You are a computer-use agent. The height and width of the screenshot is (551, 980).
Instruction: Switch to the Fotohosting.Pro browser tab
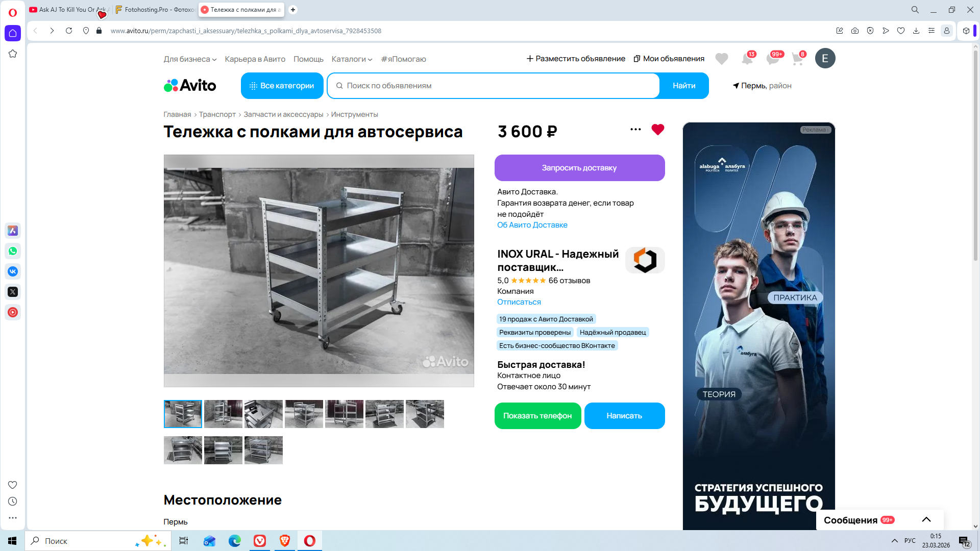(155, 10)
